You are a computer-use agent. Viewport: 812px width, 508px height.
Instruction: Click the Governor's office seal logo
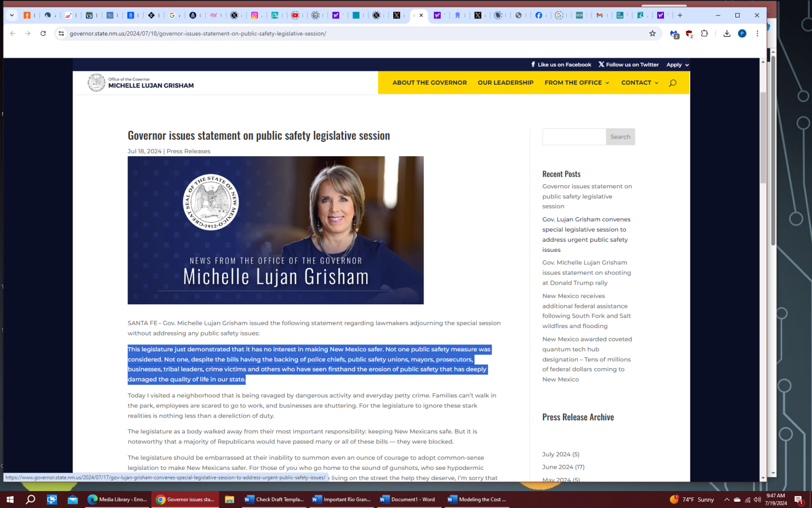(96, 83)
